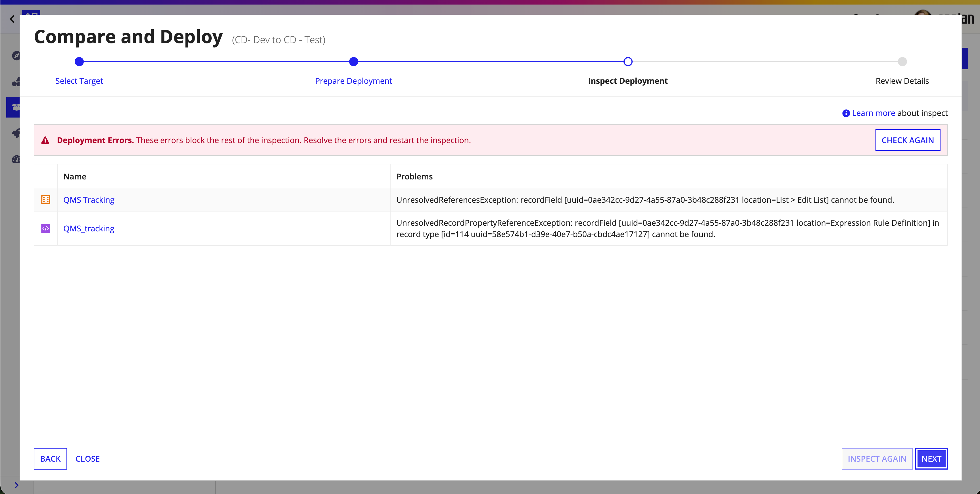Click the CHECK AGAIN button
This screenshot has height=494, width=980.
907,140
